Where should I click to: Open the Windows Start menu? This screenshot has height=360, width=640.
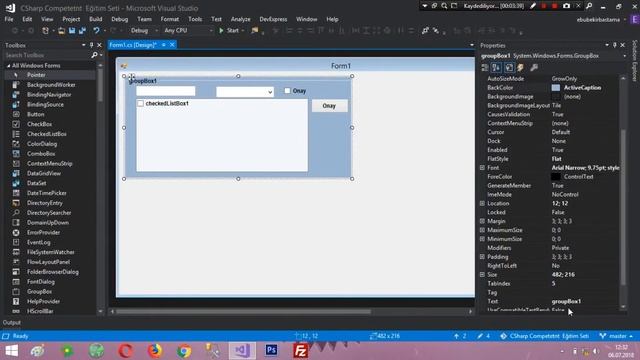(11, 350)
